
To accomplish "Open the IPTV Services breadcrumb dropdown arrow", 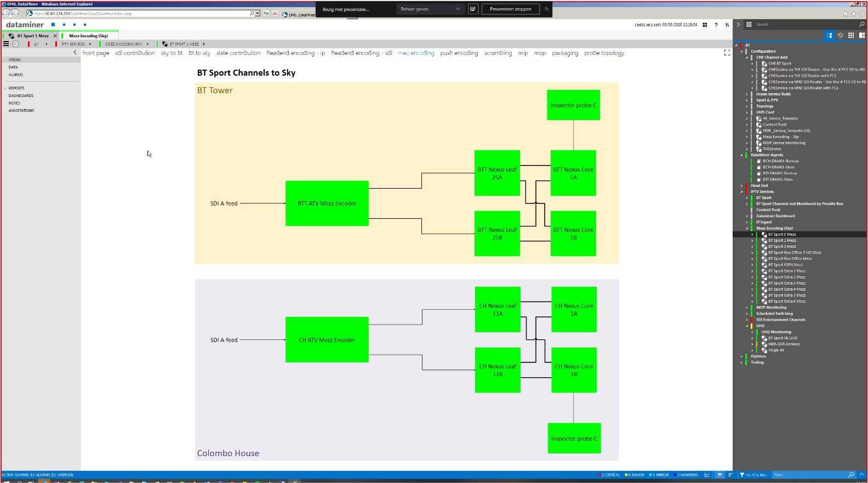I will (x=90, y=44).
